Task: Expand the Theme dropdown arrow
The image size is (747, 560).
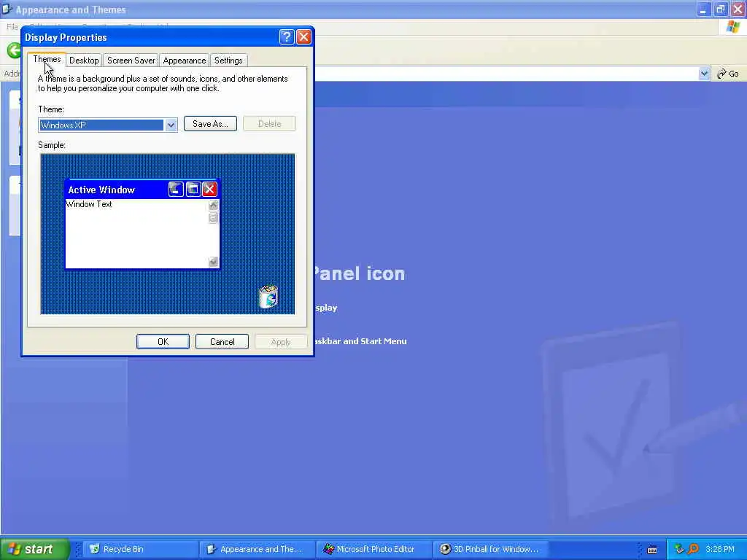Action: tap(171, 125)
